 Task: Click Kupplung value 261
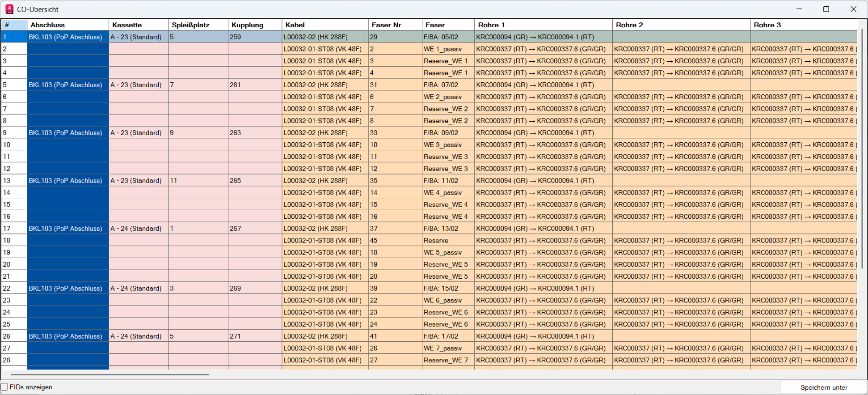(x=255, y=85)
